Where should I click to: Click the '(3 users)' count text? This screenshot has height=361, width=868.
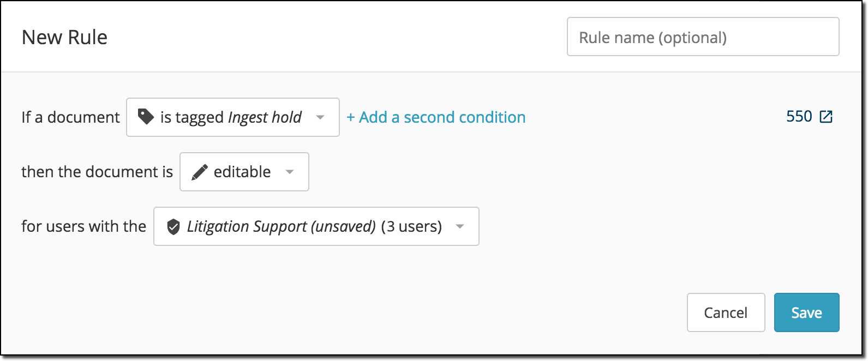(411, 226)
